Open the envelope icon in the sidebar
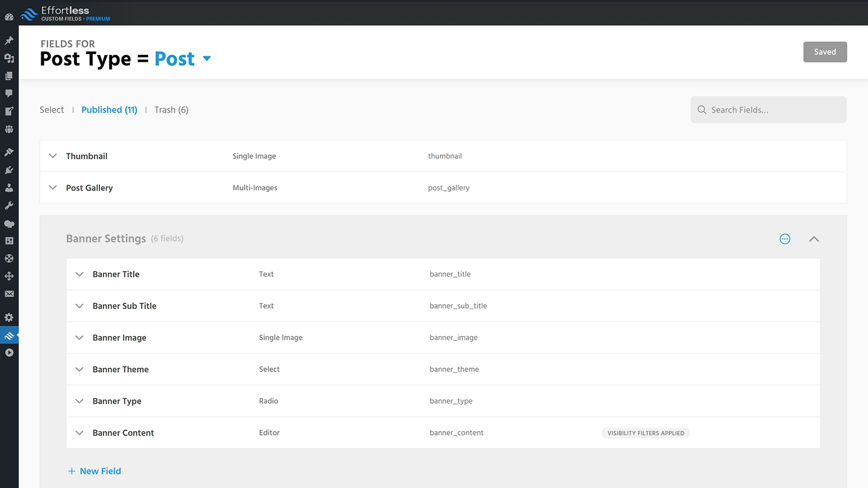This screenshot has width=868, height=488. (x=9, y=294)
